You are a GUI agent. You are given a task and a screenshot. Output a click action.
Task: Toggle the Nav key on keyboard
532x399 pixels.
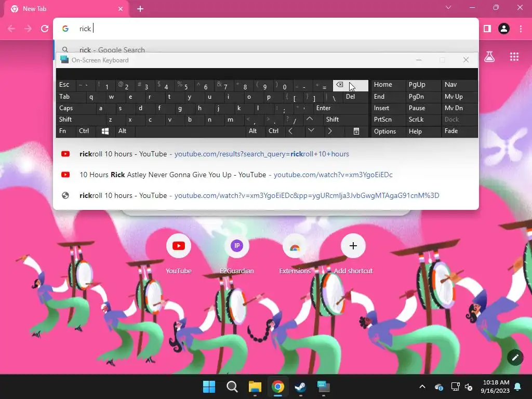pyautogui.click(x=459, y=85)
